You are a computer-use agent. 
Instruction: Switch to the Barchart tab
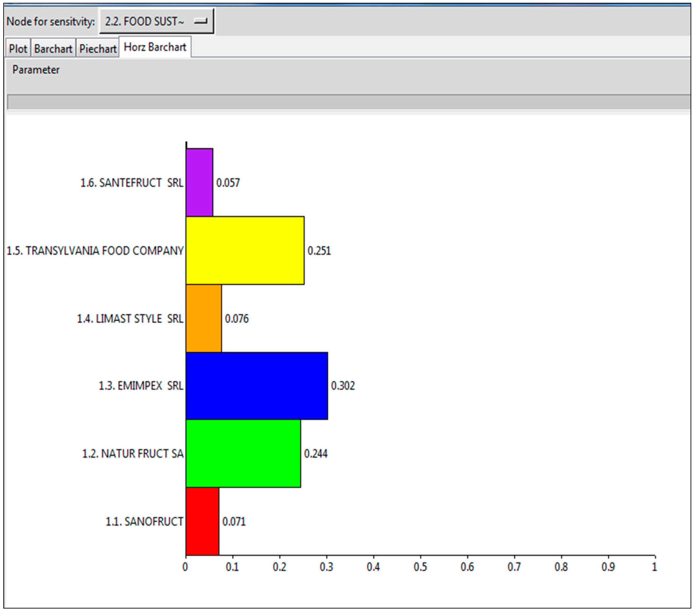pyautogui.click(x=53, y=49)
